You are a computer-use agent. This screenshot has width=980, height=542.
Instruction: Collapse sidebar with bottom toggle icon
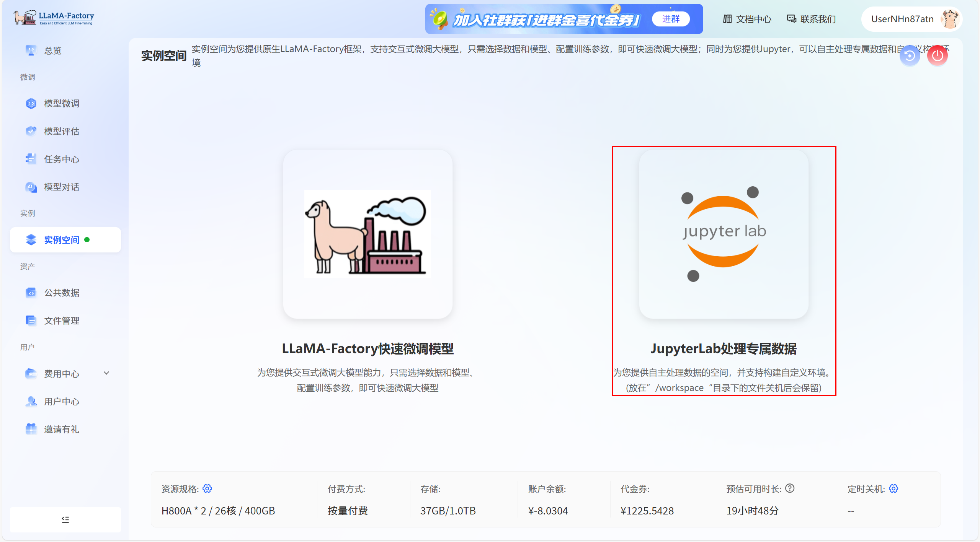click(65, 519)
